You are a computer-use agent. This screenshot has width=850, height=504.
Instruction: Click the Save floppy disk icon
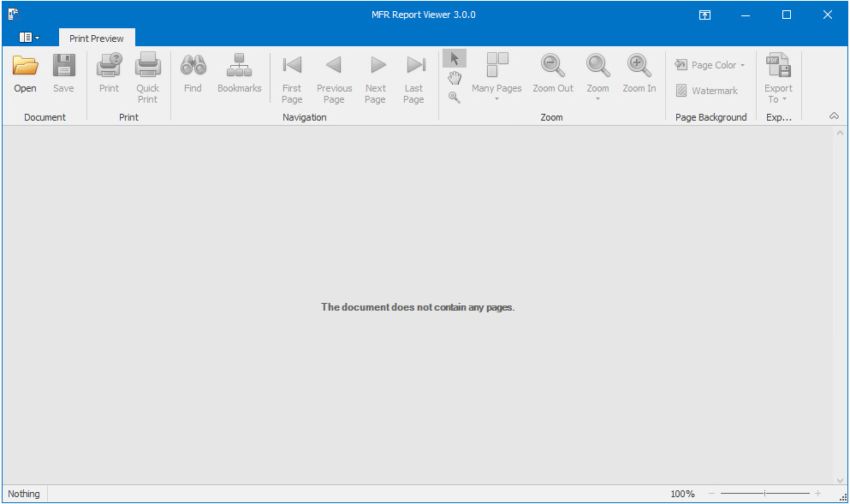click(63, 74)
